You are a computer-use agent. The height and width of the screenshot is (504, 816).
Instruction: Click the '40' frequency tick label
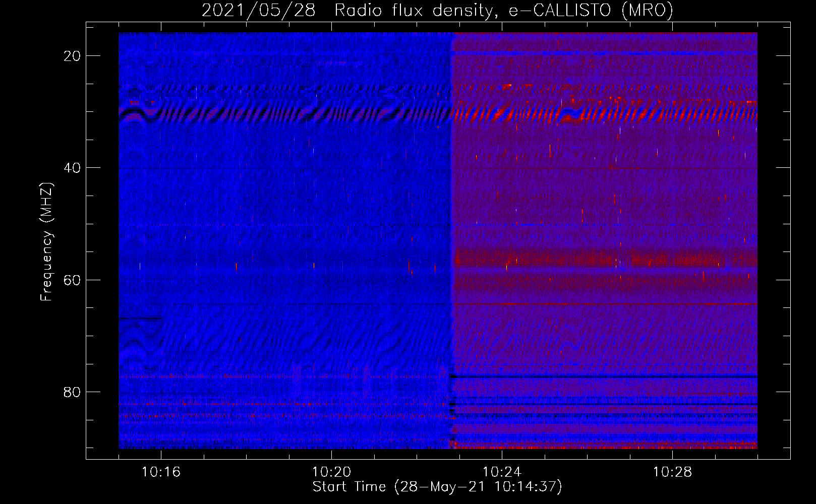(72, 168)
